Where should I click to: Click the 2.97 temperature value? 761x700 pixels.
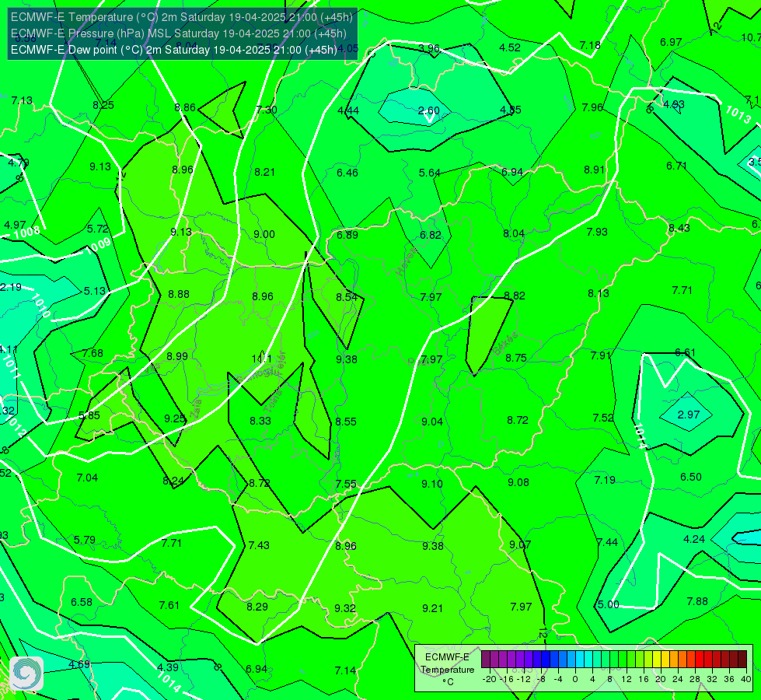(x=688, y=415)
